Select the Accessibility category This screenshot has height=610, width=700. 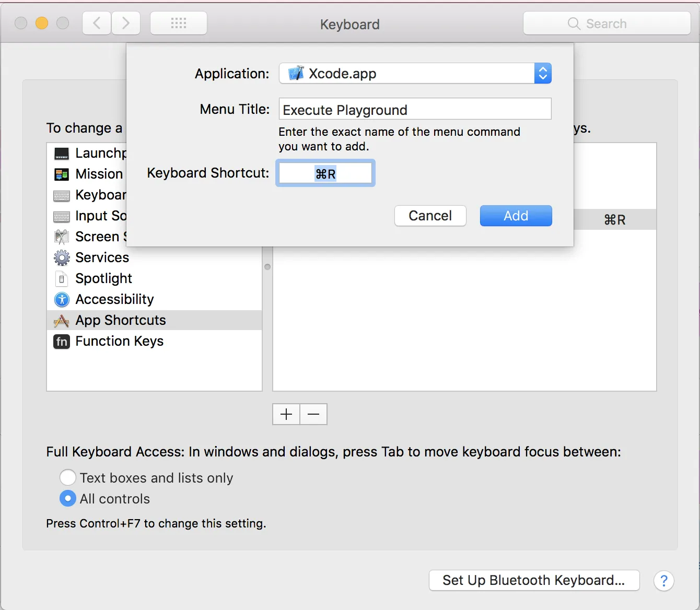click(154, 299)
